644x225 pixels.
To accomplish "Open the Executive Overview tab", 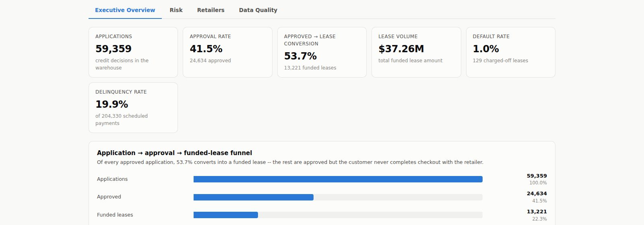I will point(125,10).
